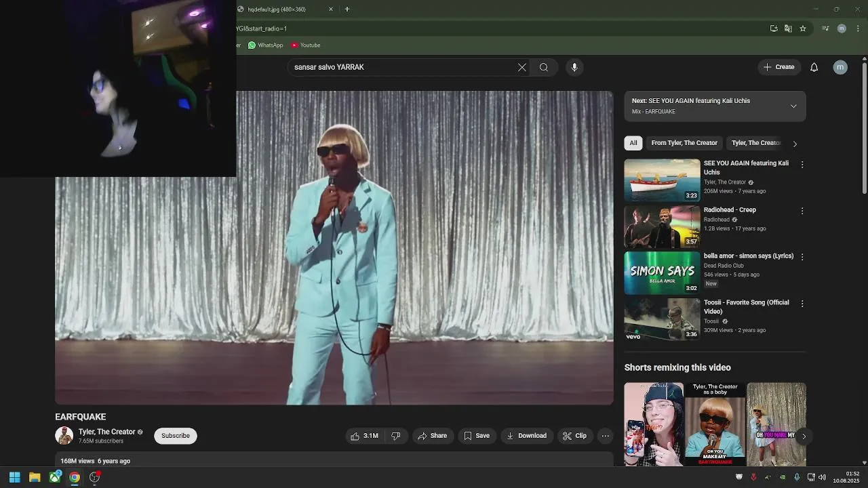Open Windows Start menu
The image size is (868, 488).
14,477
